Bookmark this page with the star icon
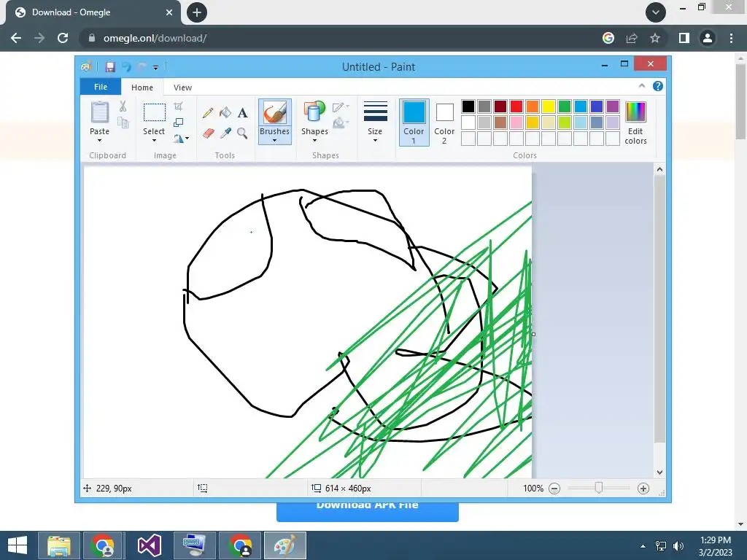The height and width of the screenshot is (560, 747). (655, 38)
